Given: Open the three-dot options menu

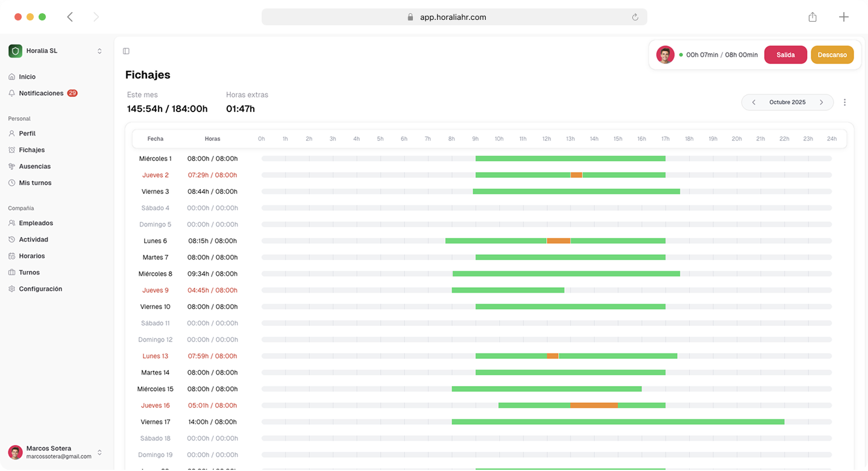Looking at the screenshot, I should (844, 102).
